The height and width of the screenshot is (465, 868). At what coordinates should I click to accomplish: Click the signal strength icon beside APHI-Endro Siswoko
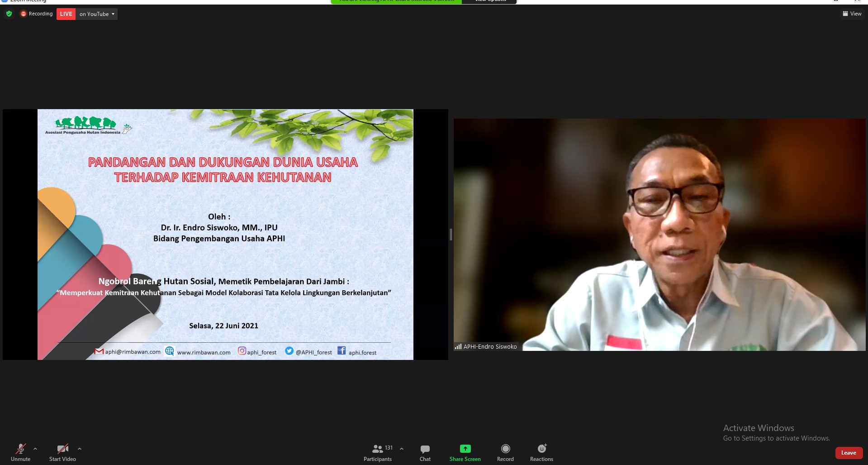[458, 347]
